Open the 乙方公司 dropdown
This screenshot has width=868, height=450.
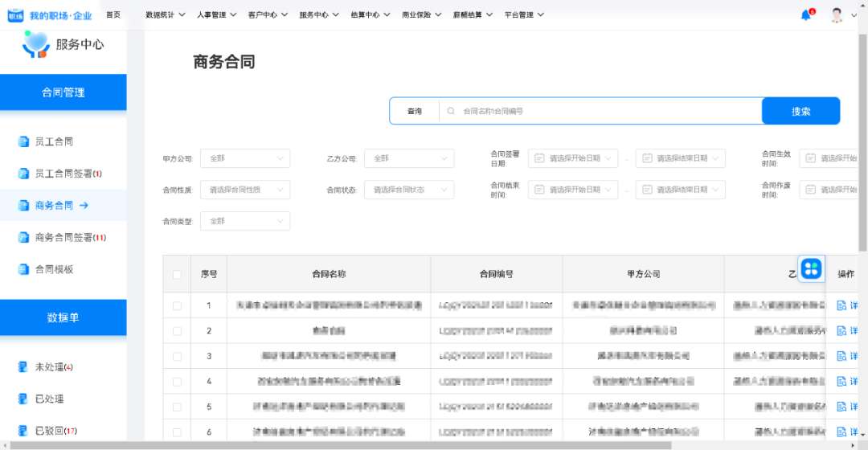click(x=409, y=158)
